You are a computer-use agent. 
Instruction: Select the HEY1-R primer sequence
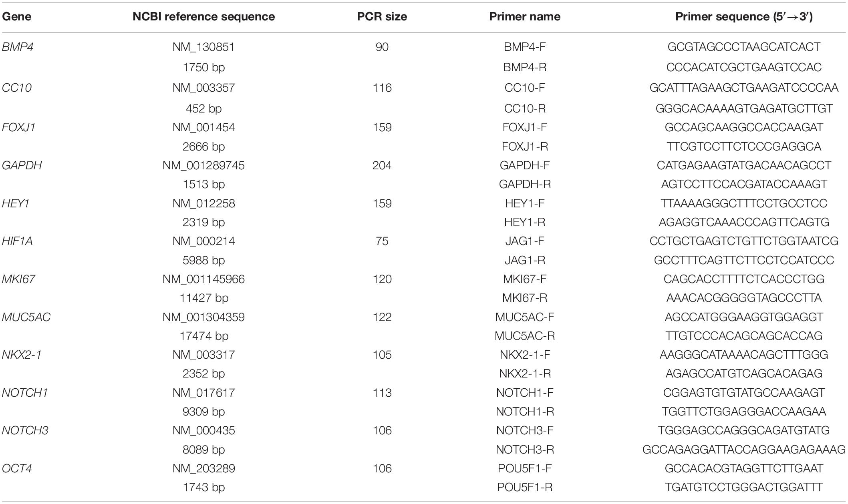(x=743, y=222)
